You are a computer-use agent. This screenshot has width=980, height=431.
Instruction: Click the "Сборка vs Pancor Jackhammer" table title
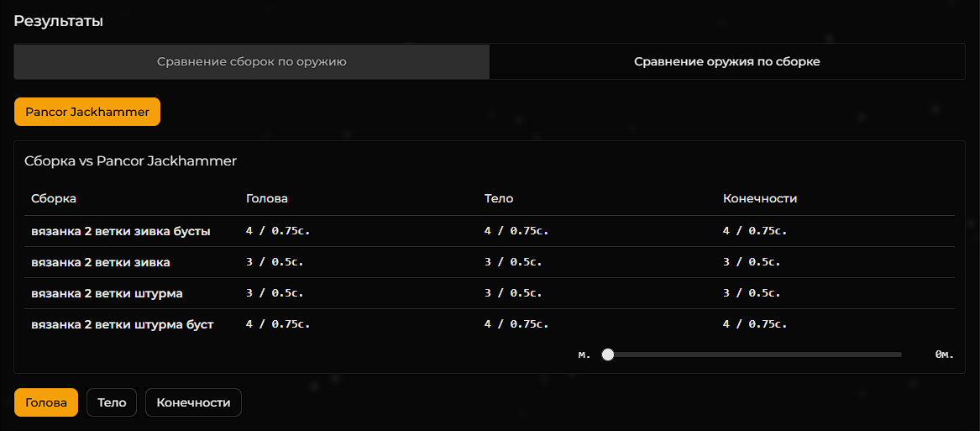tap(131, 160)
